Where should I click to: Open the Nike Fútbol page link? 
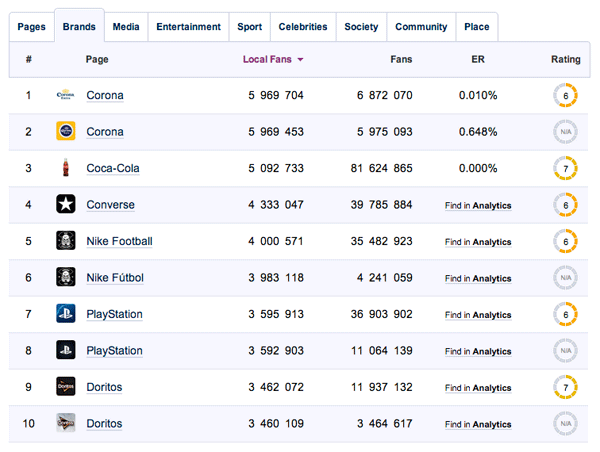[115, 277]
